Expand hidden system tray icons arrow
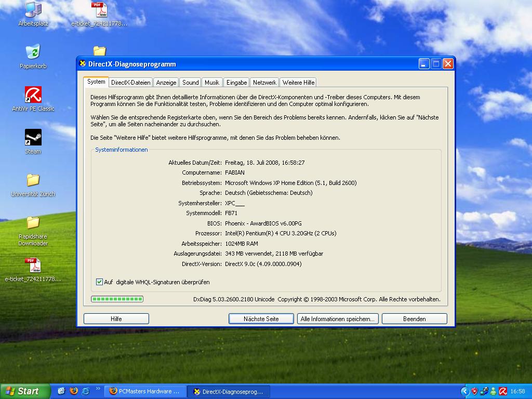The image size is (532, 399). (465, 391)
